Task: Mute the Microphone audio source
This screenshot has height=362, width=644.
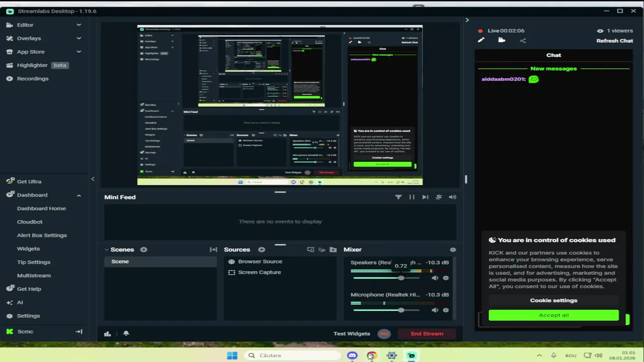Action: pos(435,310)
